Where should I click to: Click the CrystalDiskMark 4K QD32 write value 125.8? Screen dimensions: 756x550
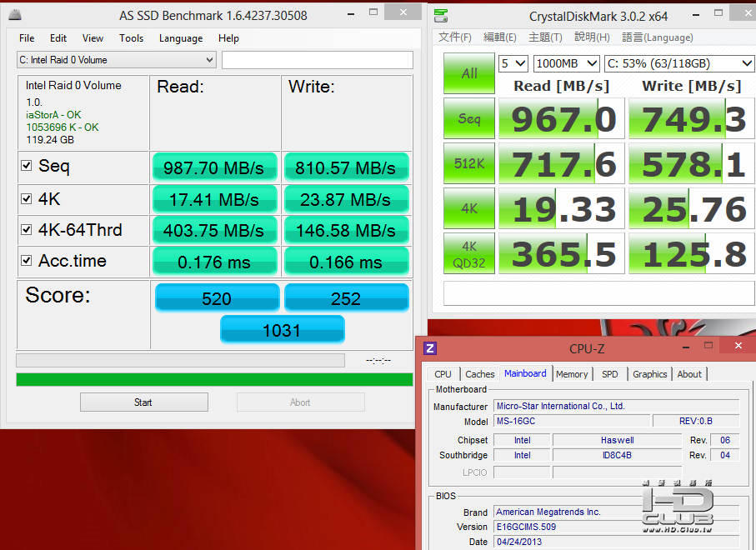tap(691, 253)
